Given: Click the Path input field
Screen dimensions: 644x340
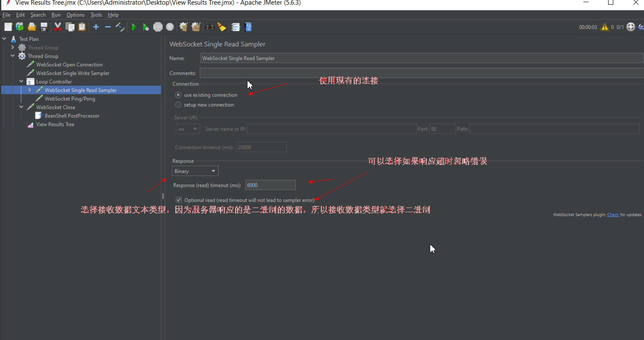Looking at the screenshot, I should pyautogui.click(x=555, y=129).
